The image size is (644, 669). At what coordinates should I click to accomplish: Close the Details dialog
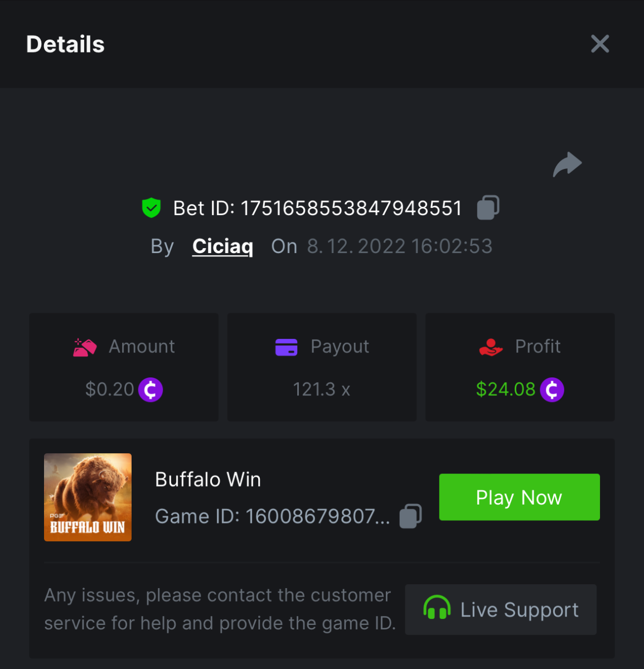point(600,44)
